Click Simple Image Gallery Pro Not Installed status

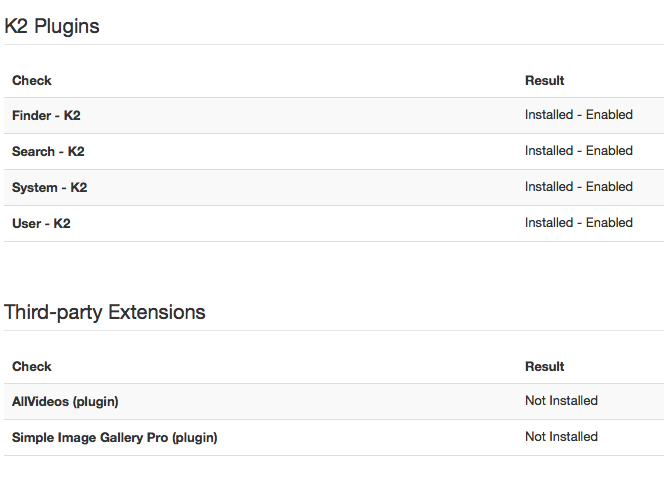tap(562, 436)
